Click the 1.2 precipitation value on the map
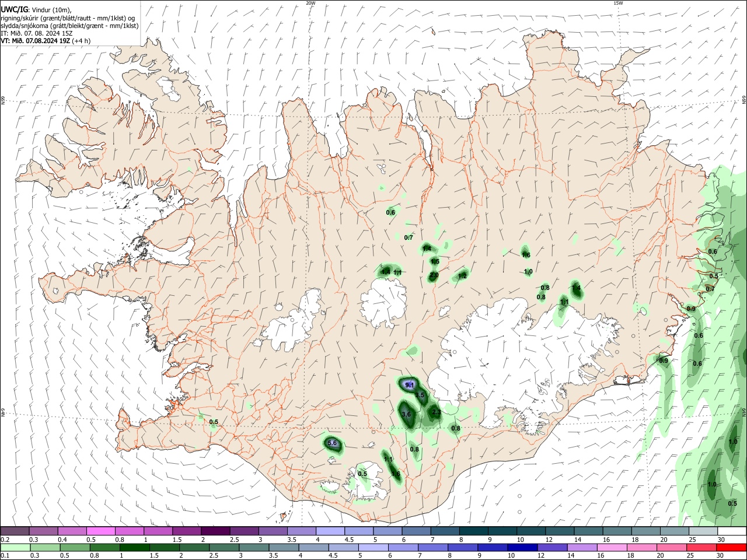 point(462,276)
